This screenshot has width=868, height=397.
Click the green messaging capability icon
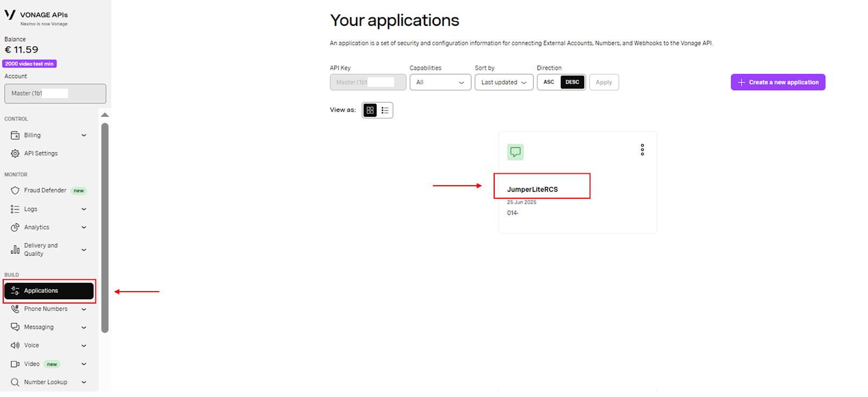coord(515,152)
